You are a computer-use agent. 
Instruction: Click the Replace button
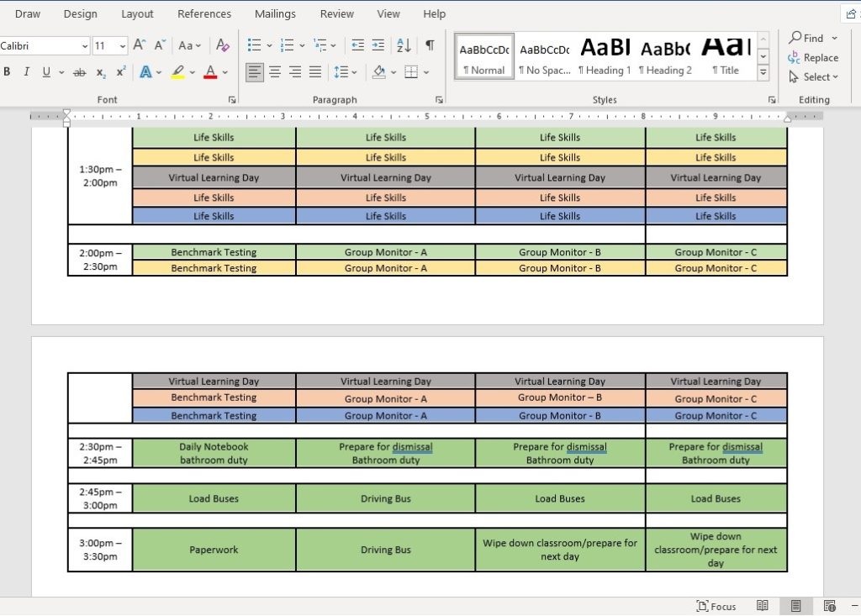[x=814, y=57]
